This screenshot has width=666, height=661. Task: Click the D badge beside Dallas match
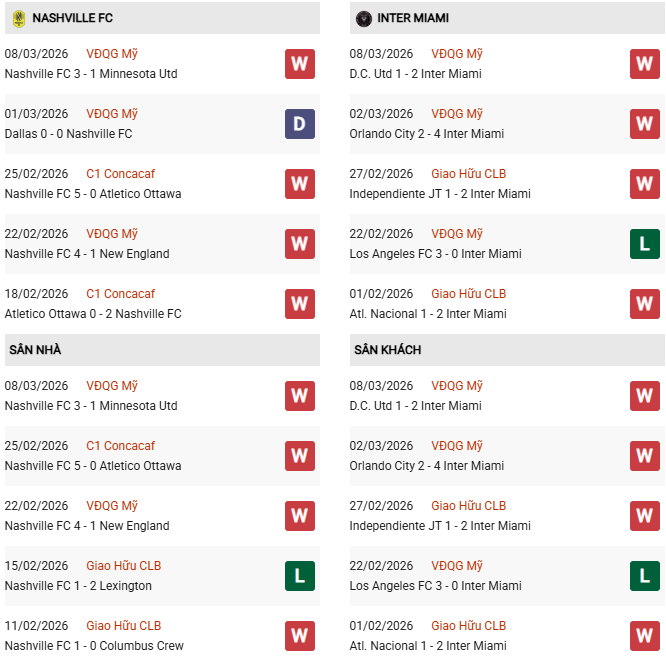point(300,124)
